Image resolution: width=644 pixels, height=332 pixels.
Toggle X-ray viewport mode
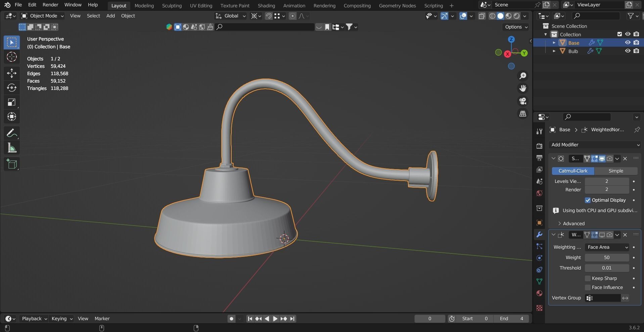(x=482, y=16)
